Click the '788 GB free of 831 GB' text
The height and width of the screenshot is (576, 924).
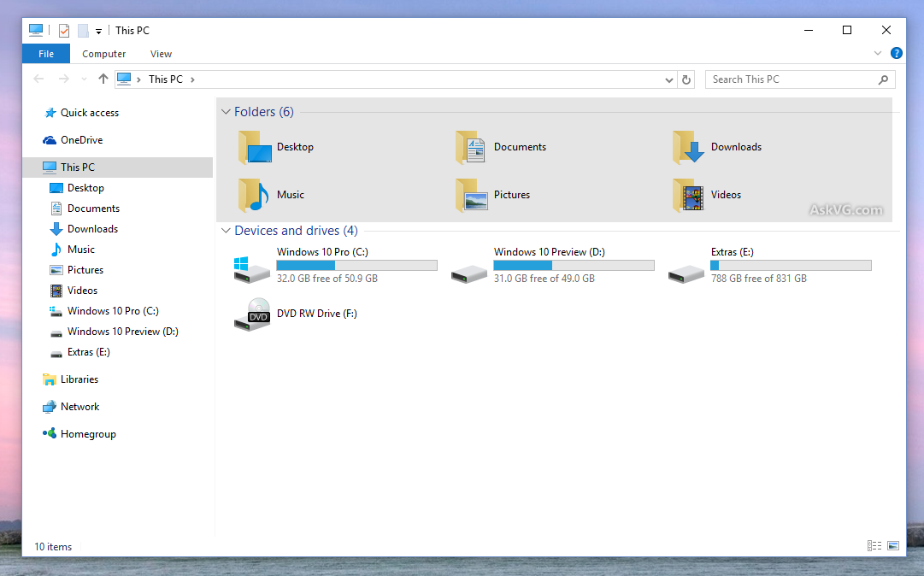click(759, 279)
